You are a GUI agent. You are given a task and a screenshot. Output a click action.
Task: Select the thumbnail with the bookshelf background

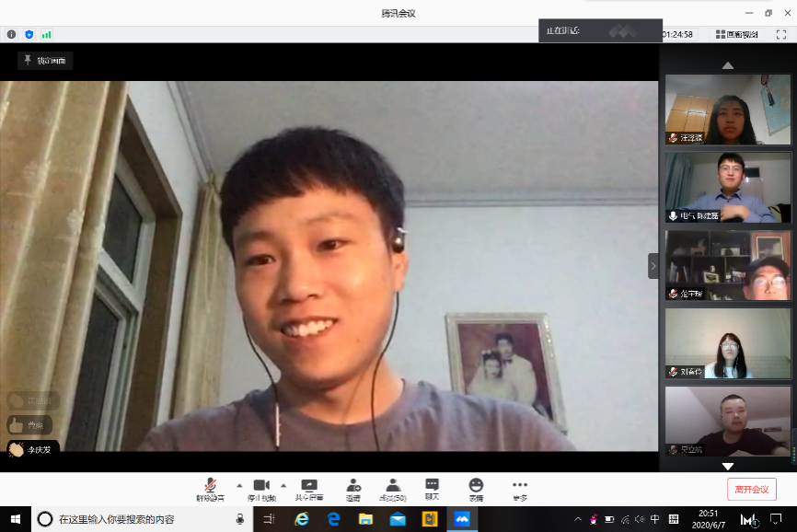(x=728, y=265)
